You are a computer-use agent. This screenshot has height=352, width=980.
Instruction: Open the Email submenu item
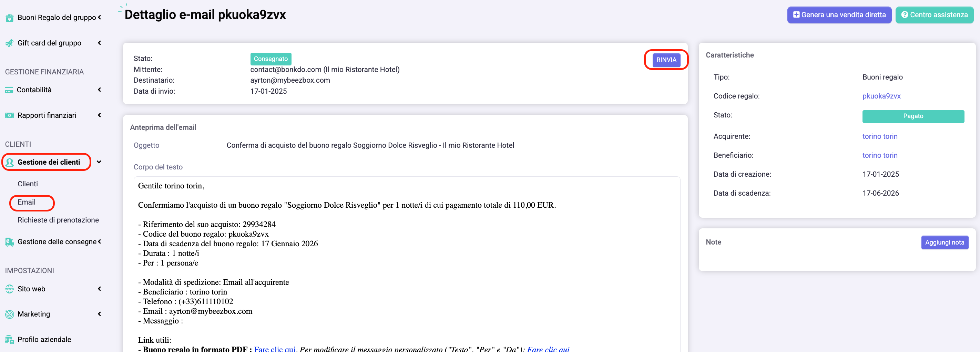[26, 202]
